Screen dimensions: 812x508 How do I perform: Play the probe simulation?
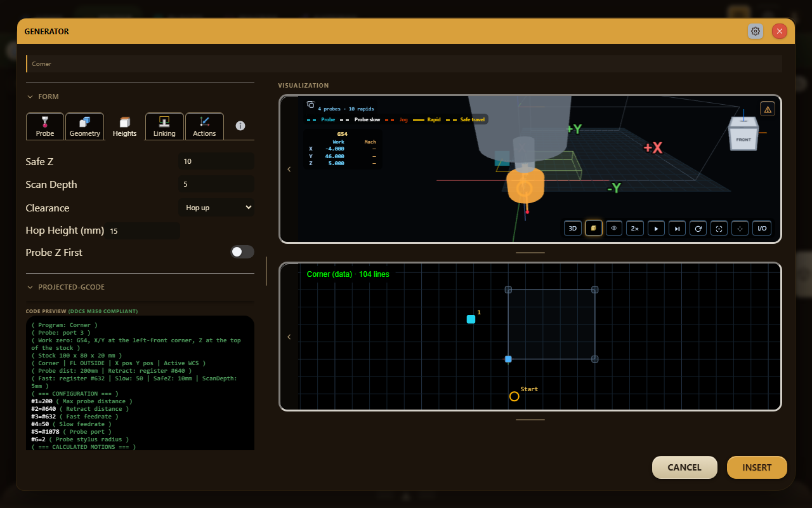click(656, 229)
